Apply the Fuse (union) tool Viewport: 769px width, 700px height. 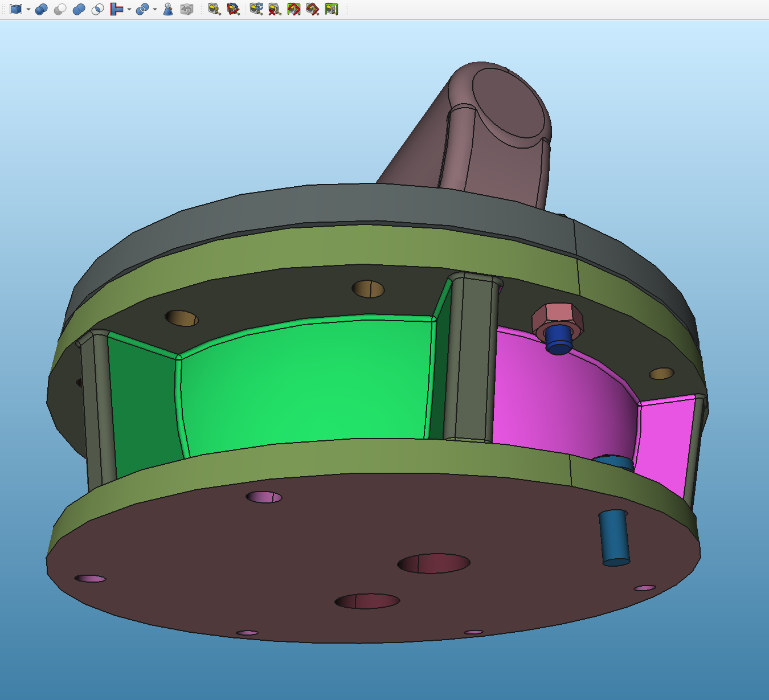coord(79,9)
